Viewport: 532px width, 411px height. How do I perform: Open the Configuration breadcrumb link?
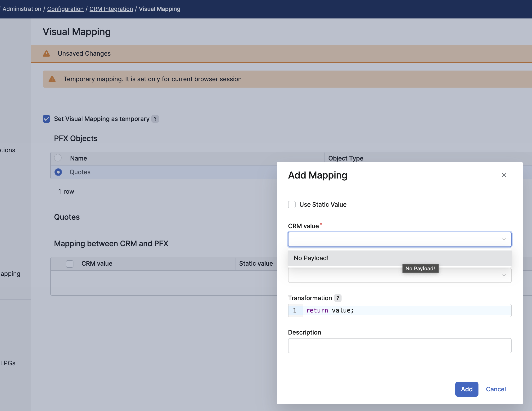click(x=65, y=9)
